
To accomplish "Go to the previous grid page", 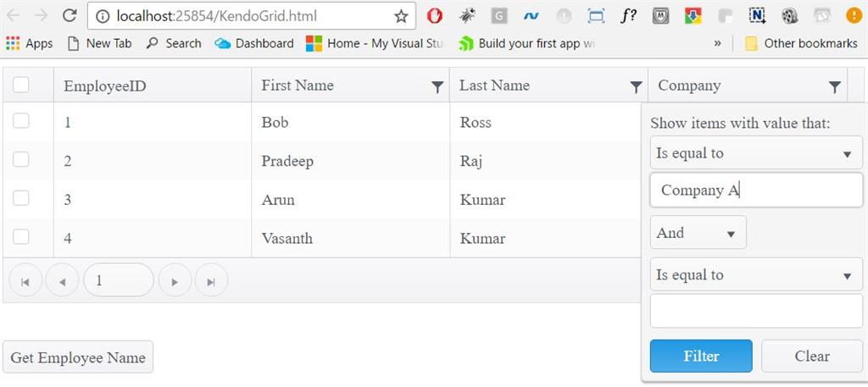I will pos(62,281).
